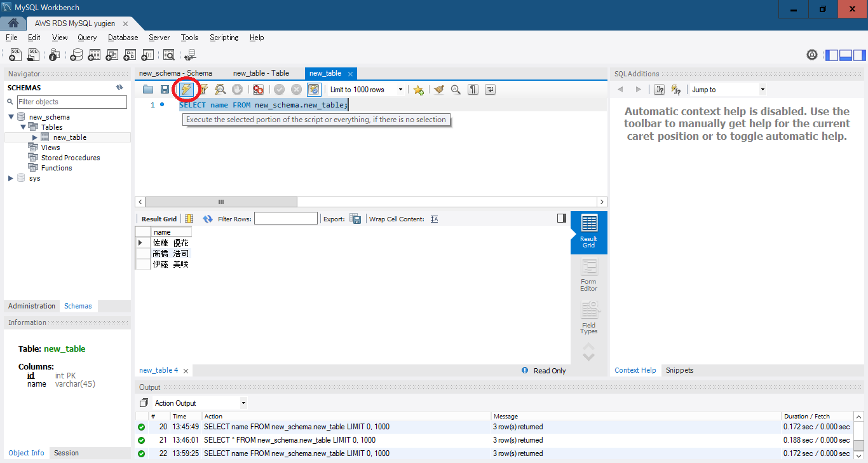Collapse the new_schema tree node
Image resolution: width=868 pixels, height=463 pixels.
pos(11,117)
